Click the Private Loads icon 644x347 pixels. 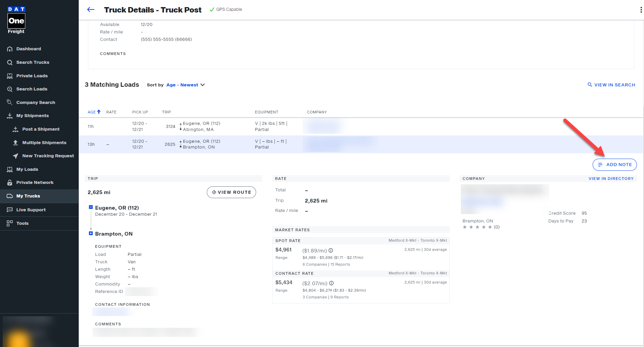tap(10, 76)
